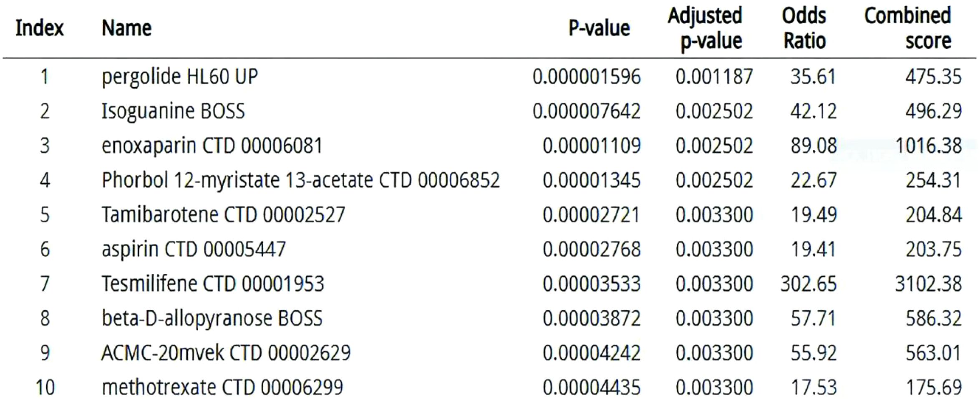The image size is (980, 399).
Task: Click the Combined score column header
Action: pyautogui.click(x=907, y=28)
